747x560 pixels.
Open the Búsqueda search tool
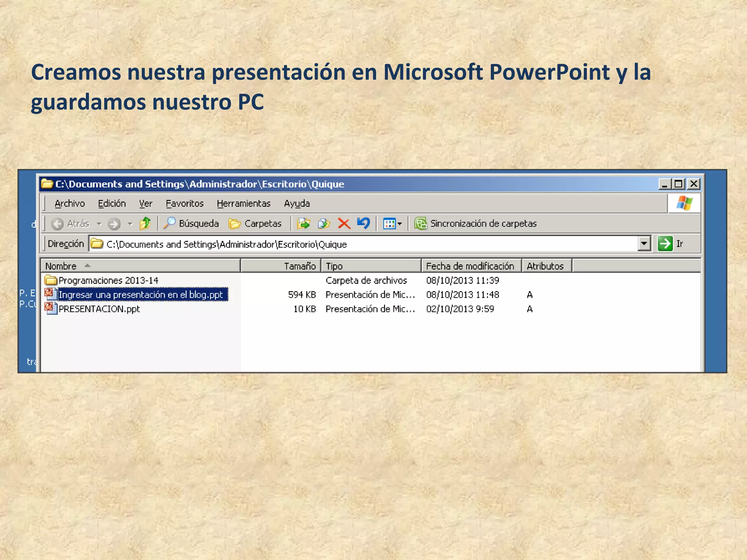click(x=191, y=223)
